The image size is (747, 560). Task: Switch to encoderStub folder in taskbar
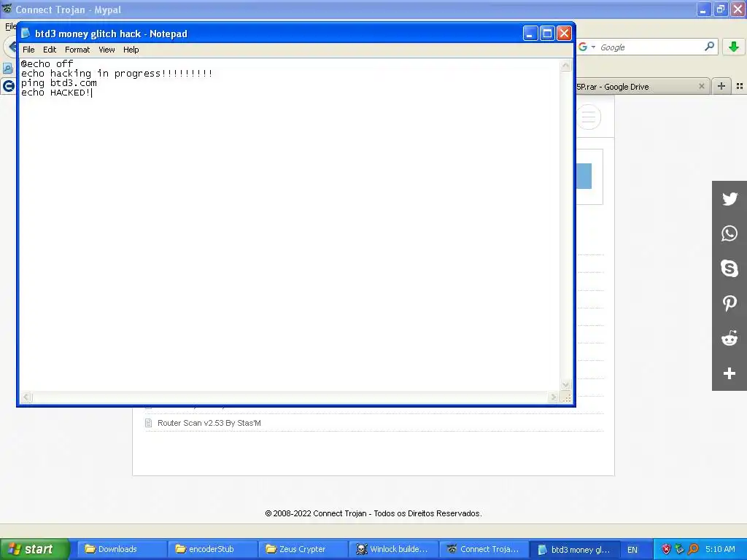point(212,549)
